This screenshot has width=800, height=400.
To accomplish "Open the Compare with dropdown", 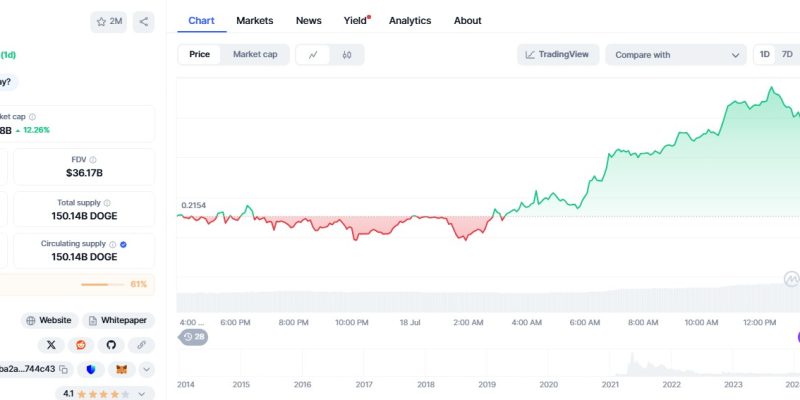I will [x=676, y=55].
